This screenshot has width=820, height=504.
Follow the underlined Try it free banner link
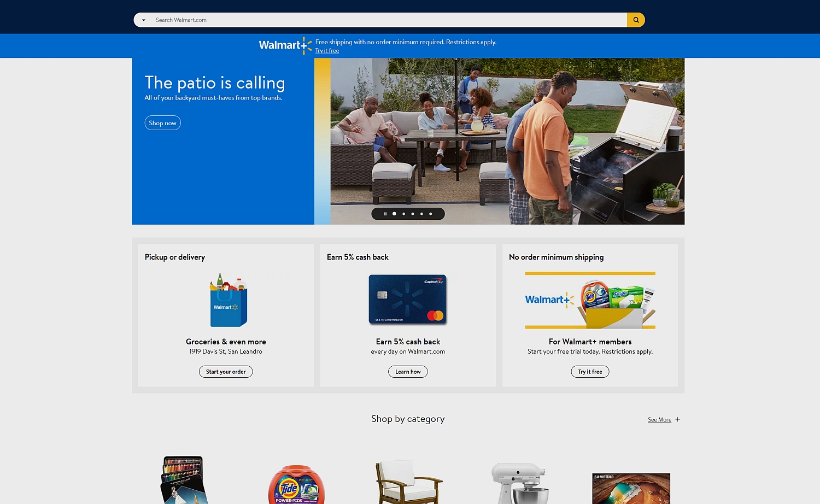pyautogui.click(x=327, y=51)
